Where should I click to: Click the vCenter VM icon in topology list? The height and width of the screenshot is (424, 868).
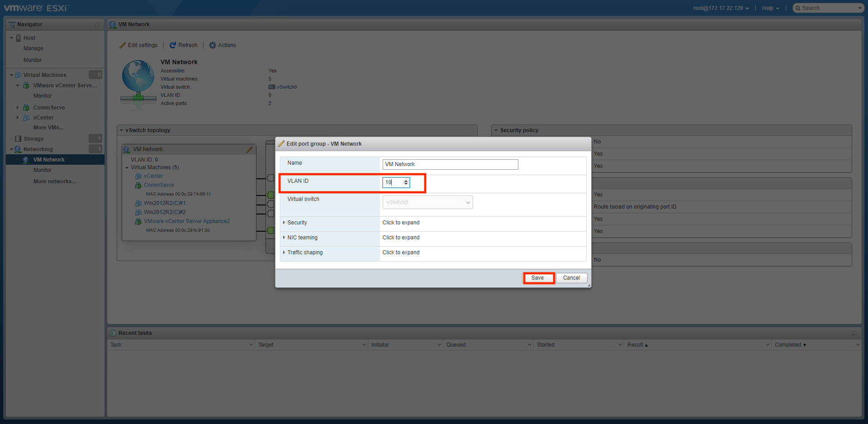pos(138,176)
